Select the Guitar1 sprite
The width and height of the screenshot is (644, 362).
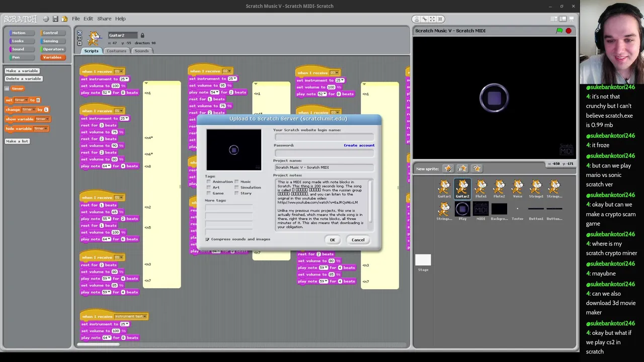point(444,189)
